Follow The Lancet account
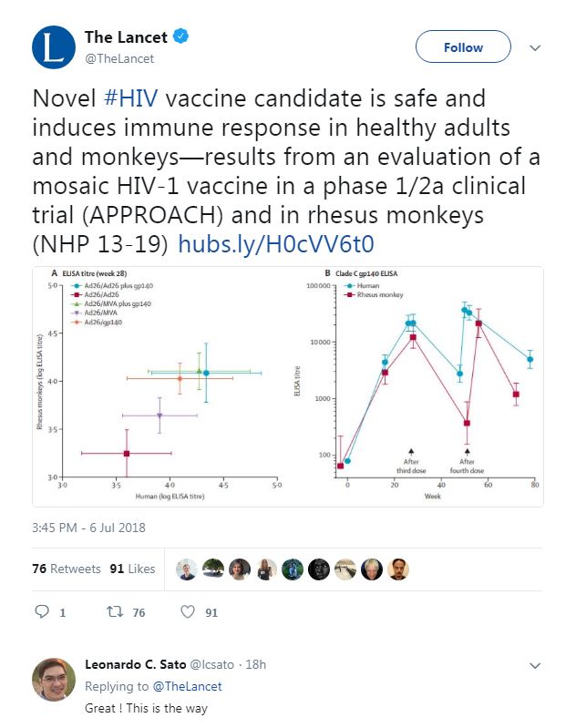 click(x=463, y=46)
